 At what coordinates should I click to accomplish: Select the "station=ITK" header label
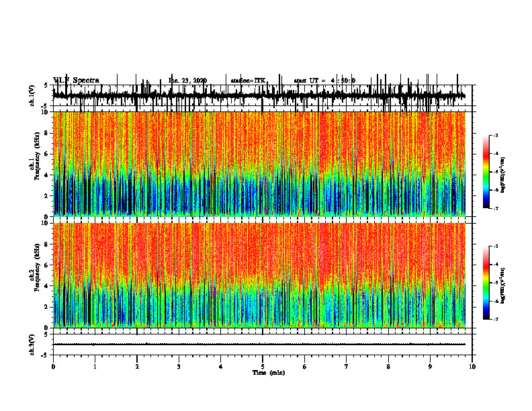pos(248,81)
